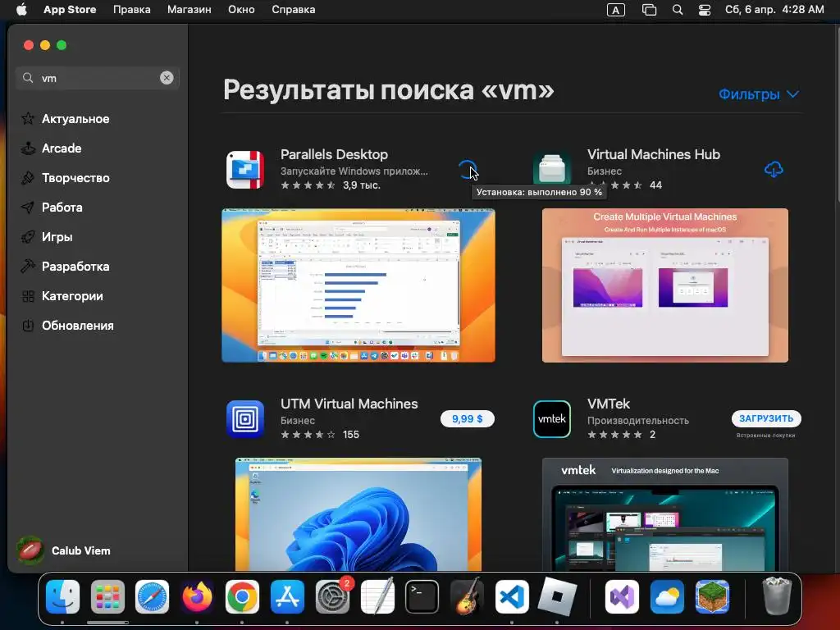Open the UTM Virtual Machines title link
Viewport: 840px width, 630px height.
tap(349, 404)
